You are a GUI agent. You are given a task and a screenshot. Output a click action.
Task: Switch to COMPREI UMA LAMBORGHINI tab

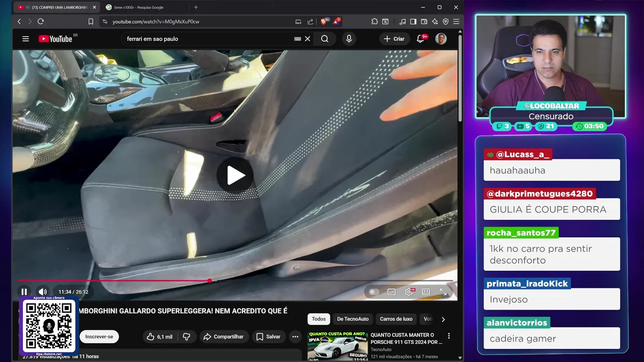(56, 7)
